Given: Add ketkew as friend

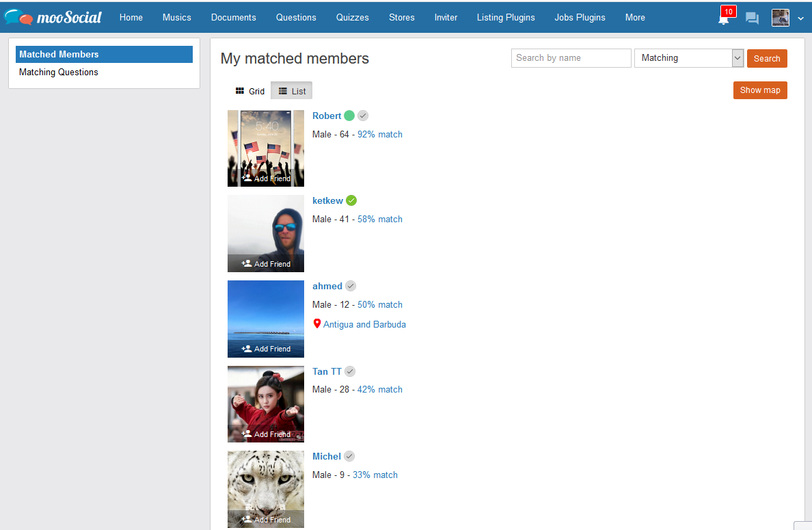Looking at the screenshot, I should tap(266, 264).
